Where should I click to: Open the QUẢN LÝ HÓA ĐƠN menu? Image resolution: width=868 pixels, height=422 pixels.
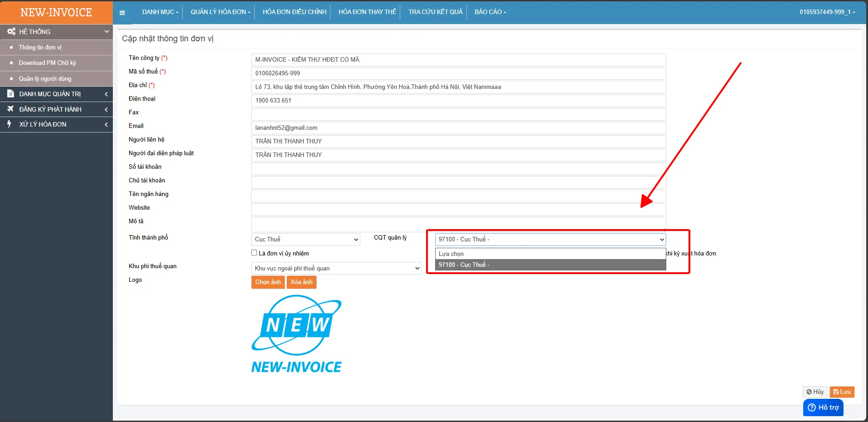220,12
